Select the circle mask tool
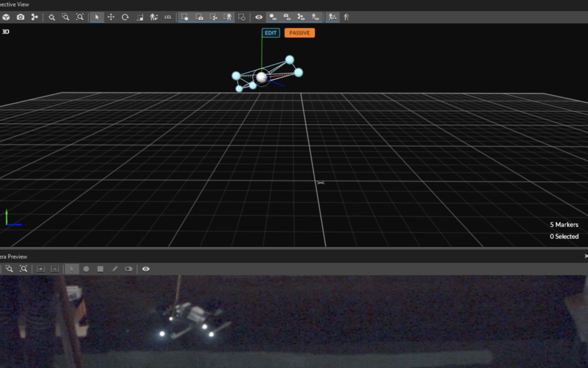Image resolution: width=588 pixels, height=368 pixels. [x=86, y=269]
